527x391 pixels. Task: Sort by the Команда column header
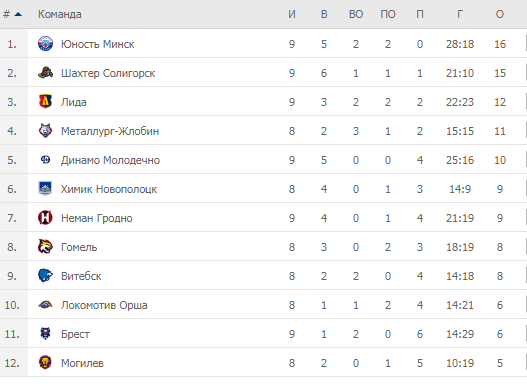pos(59,14)
